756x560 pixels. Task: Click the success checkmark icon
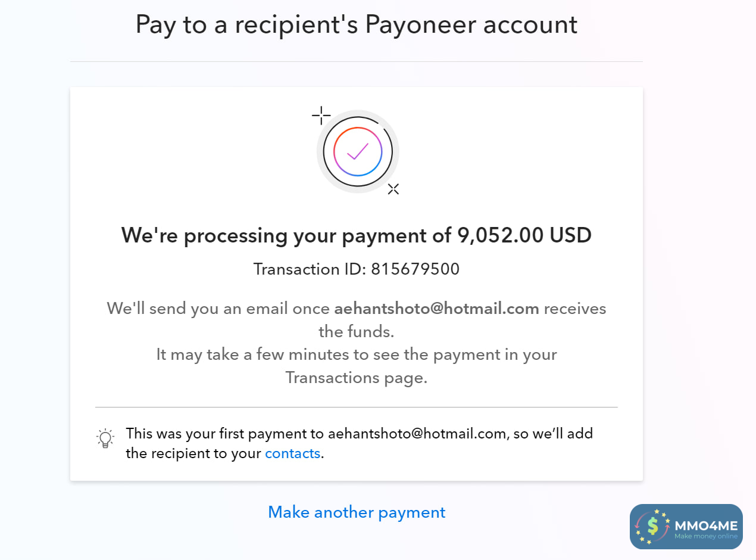[357, 151]
